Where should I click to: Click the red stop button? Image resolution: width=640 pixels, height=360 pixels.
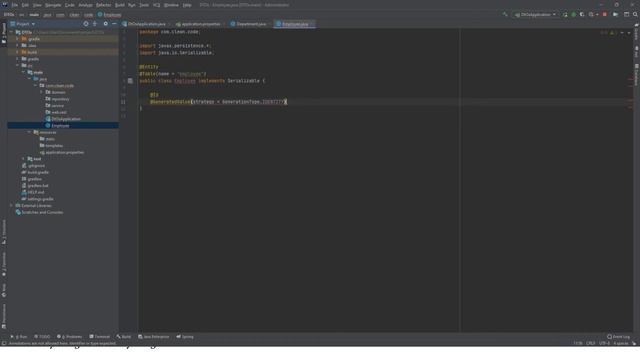(x=604, y=15)
